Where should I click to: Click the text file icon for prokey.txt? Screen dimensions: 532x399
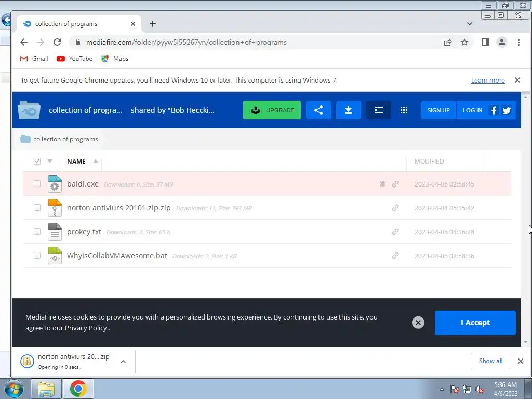pos(55,232)
